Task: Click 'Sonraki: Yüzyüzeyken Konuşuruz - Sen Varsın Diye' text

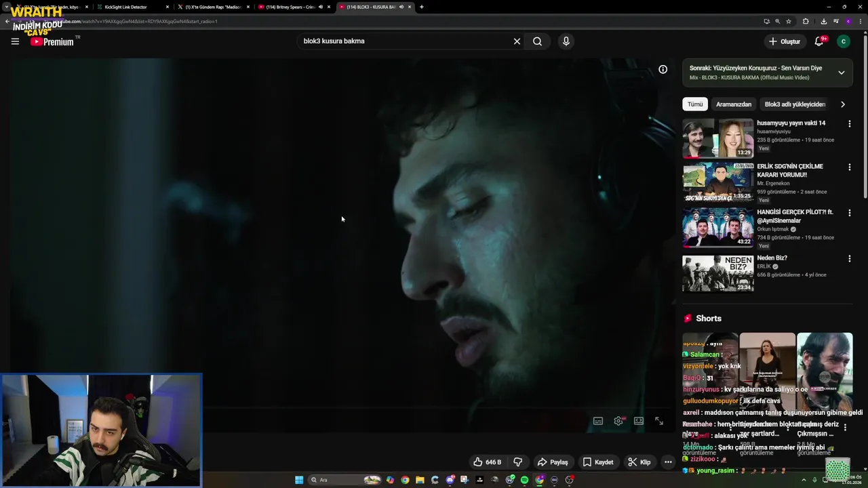Action: pos(755,68)
